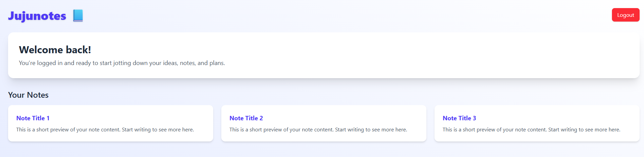Click the blue book icon beside Jujunotes
The image size is (644, 157).
click(x=78, y=15)
